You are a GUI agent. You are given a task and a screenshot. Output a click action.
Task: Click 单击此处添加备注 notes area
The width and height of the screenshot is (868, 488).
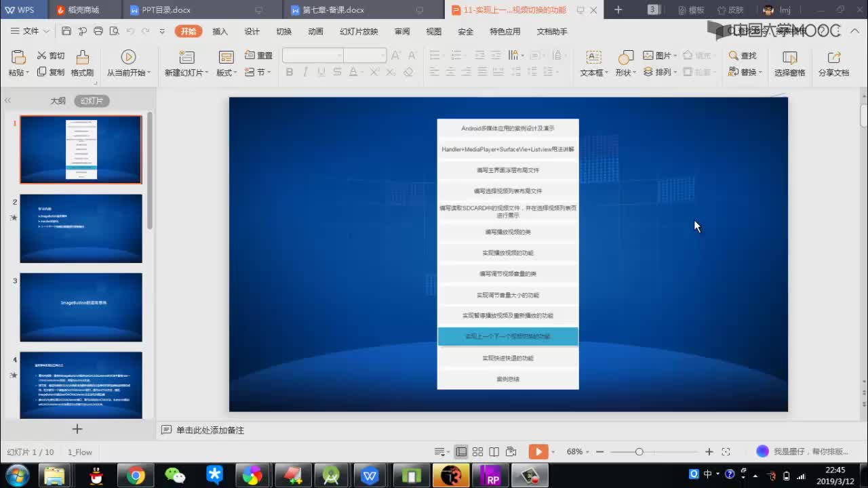[x=210, y=430]
